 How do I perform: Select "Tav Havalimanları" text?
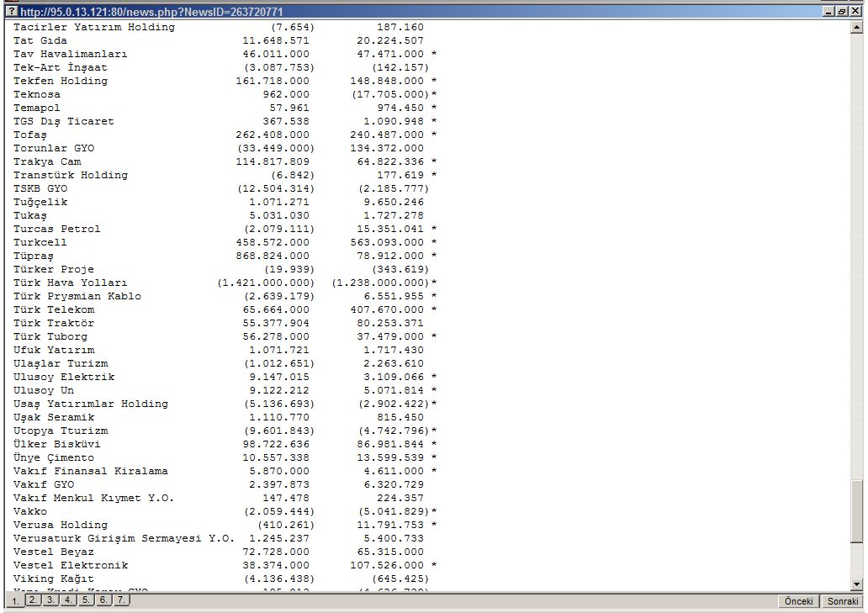(71, 54)
